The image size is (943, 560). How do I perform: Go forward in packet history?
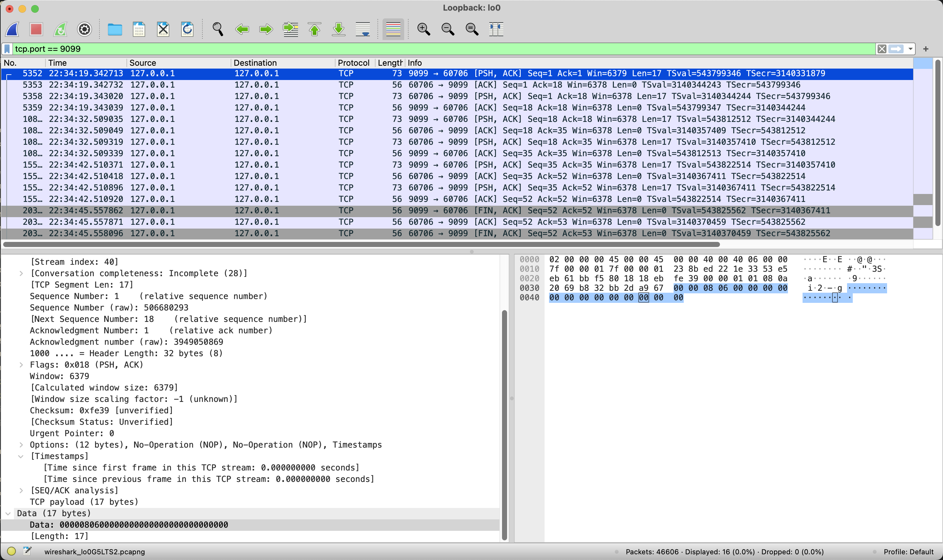pyautogui.click(x=266, y=29)
